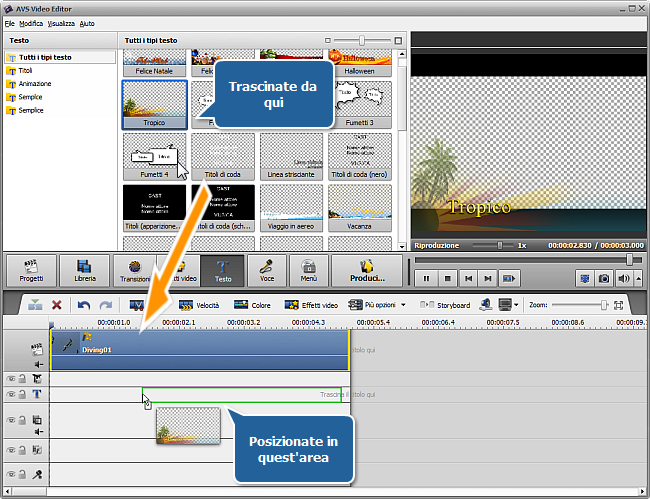Select the Diving01 clip on timeline
Screen dimensions: 650x499
pos(200,350)
